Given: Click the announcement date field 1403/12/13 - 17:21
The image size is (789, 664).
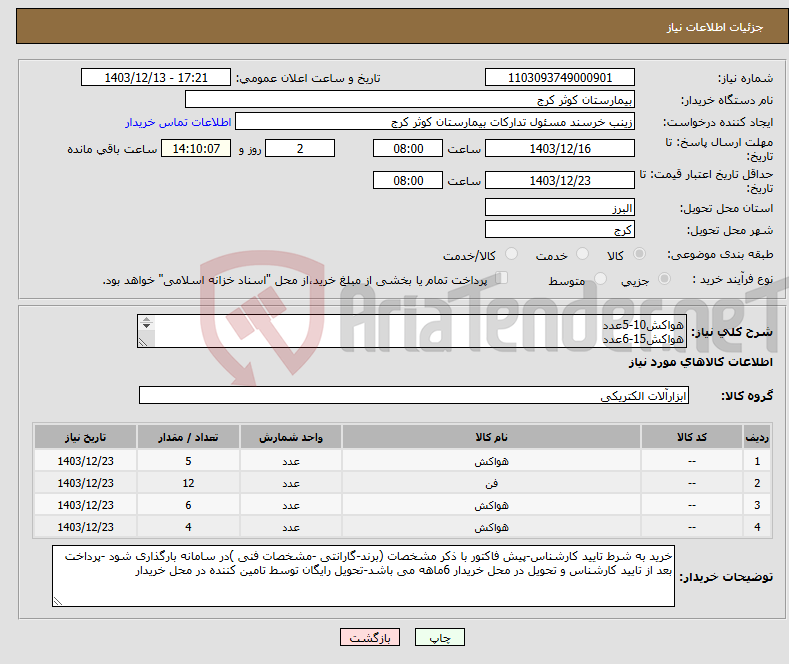Looking at the screenshot, I should pos(156,77).
